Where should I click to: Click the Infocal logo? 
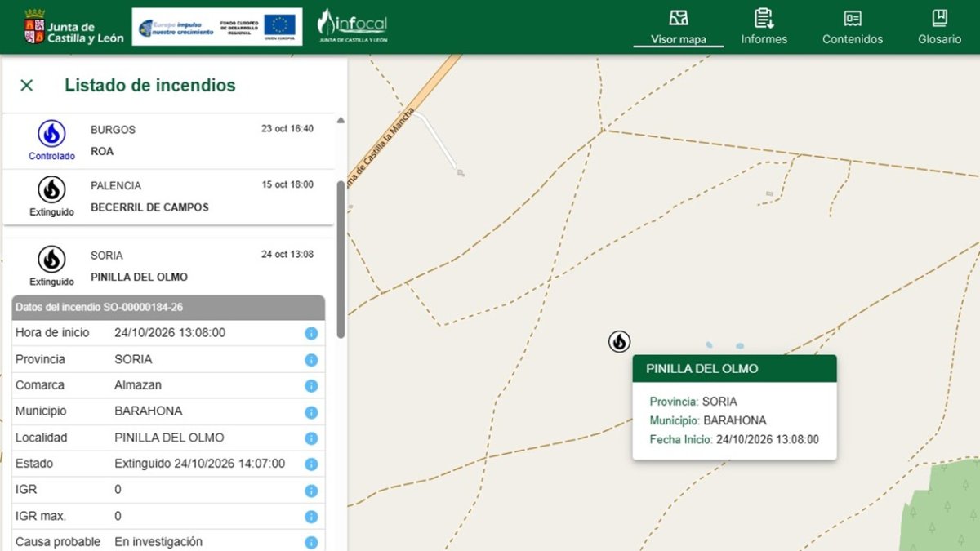[352, 26]
